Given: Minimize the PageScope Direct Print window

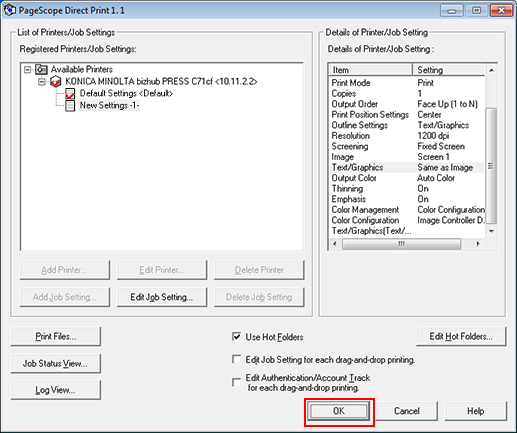Looking at the screenshot, I should (452, 11).
